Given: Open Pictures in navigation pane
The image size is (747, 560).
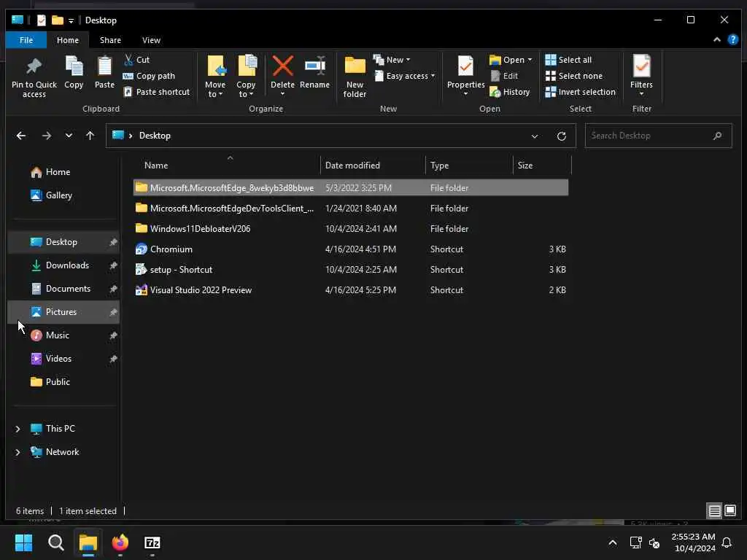Looking at the screenshot, I should click(x=63, y=312).
